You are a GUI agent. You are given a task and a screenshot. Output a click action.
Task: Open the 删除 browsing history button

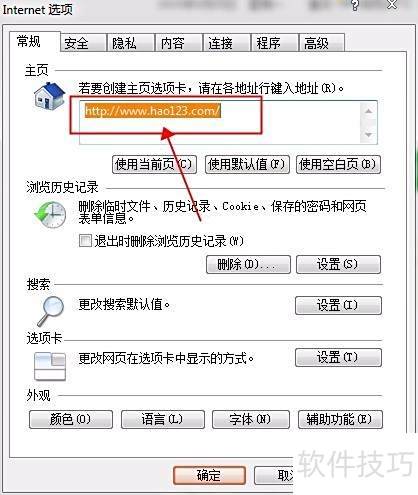pos(248,265)
